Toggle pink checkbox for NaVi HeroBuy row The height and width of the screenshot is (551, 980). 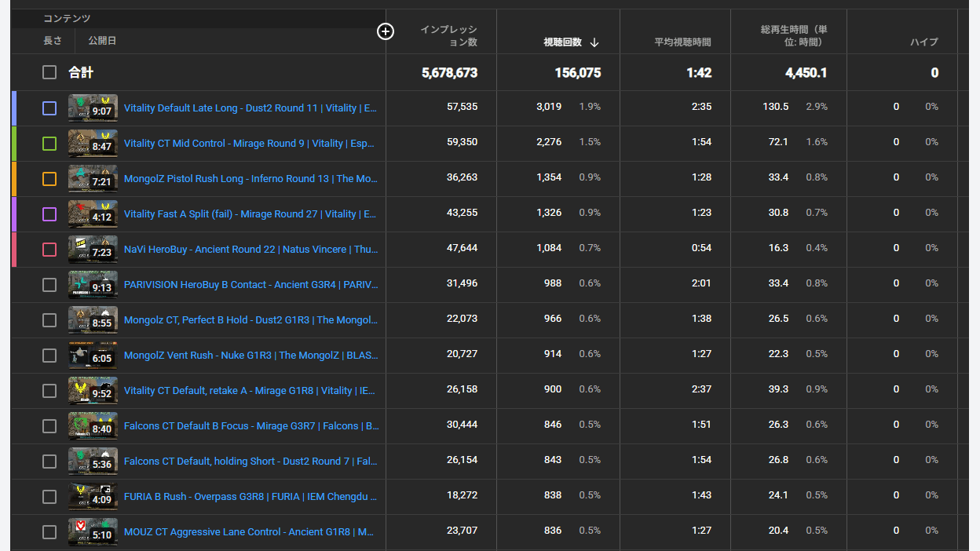click(49, 250)
